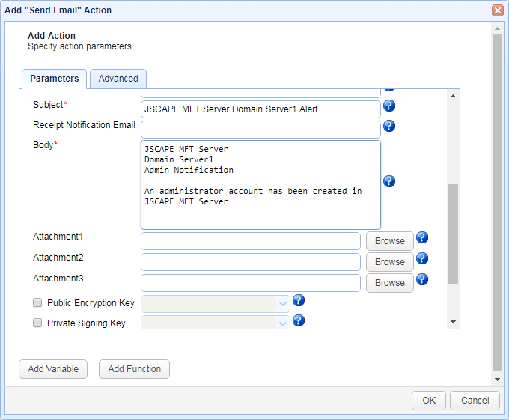Screen dimensions: 509x420
Task: Enable the Public Encryption Key checkbox
Action: tap(37, 303)
